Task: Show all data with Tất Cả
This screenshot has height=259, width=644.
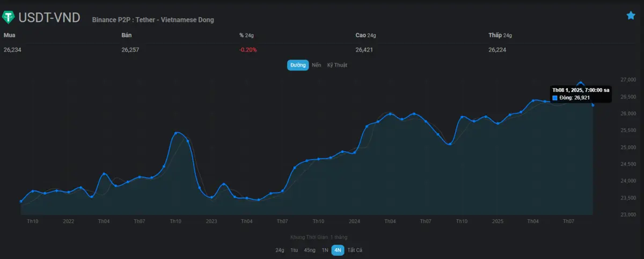Action: (355, 250)
